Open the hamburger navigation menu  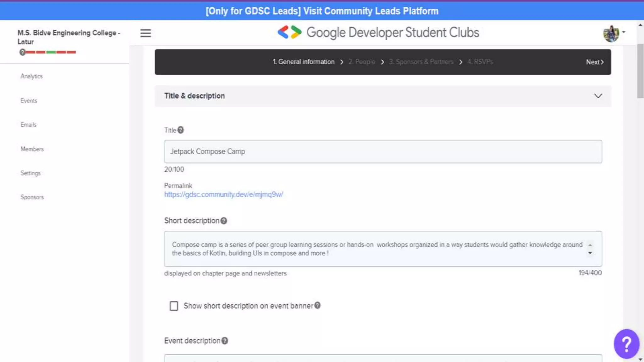146,33
